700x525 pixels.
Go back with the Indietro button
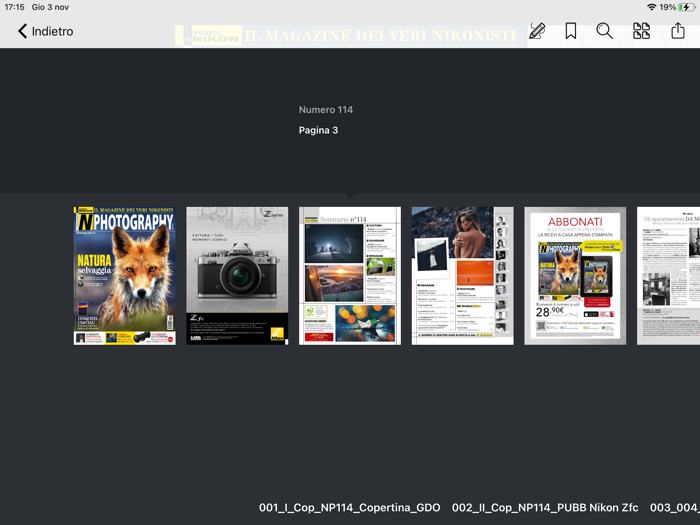[45, 31]
